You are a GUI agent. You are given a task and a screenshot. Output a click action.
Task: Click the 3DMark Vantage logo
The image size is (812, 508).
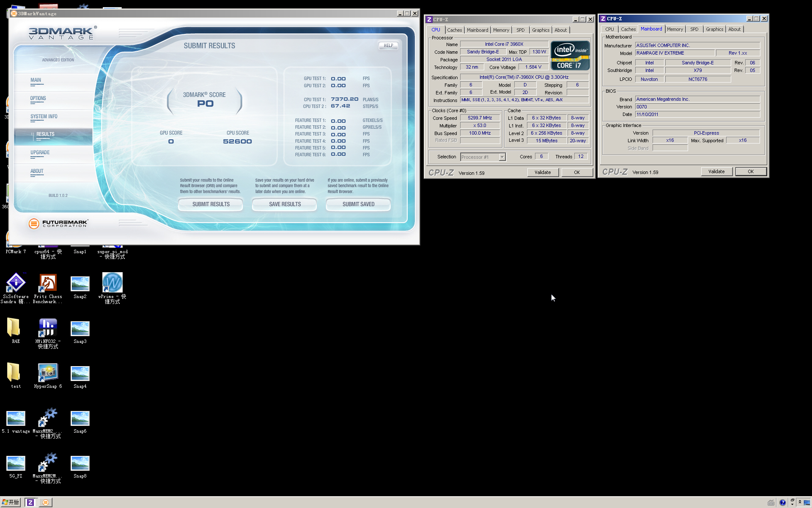click(x=62, y=33)
